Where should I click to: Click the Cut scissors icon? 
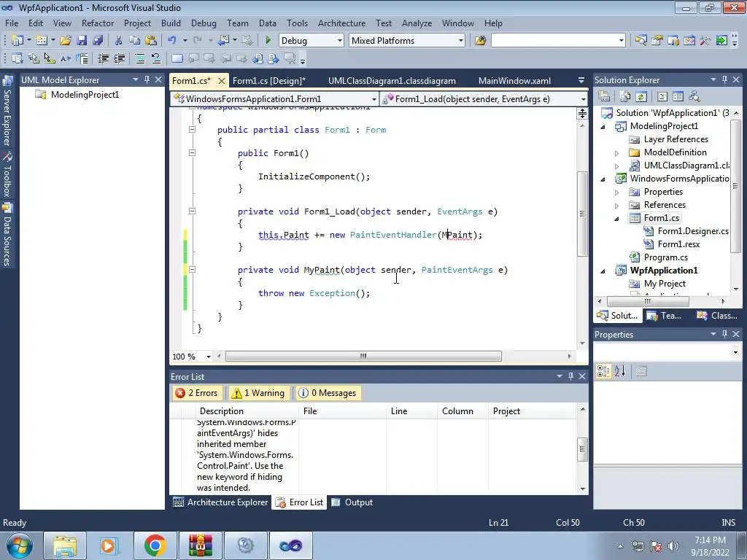pos(119,41)
